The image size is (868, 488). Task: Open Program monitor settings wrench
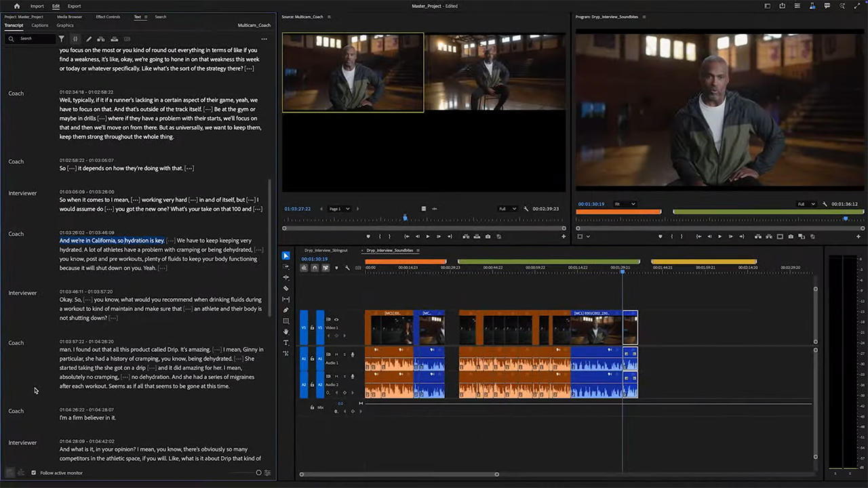[x=825, y=204]
